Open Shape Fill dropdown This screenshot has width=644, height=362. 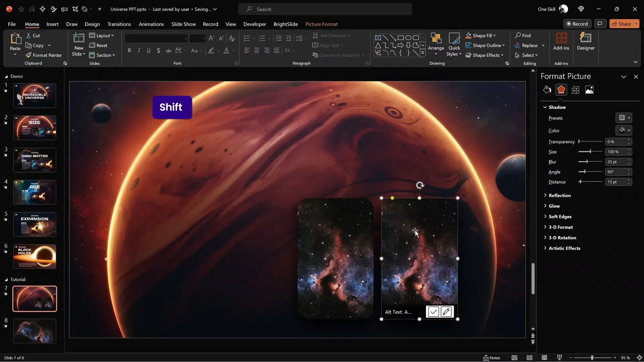click(x=481, y=36)
